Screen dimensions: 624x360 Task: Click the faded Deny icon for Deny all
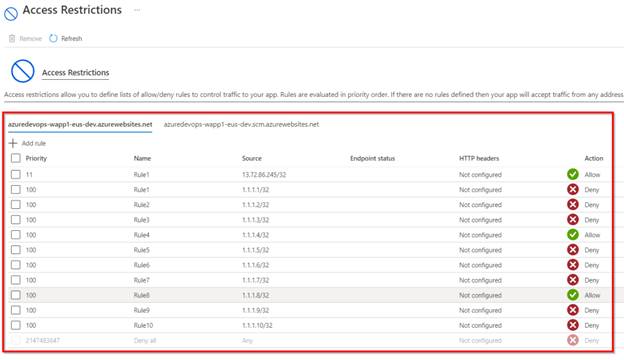(x=573, y=340)
